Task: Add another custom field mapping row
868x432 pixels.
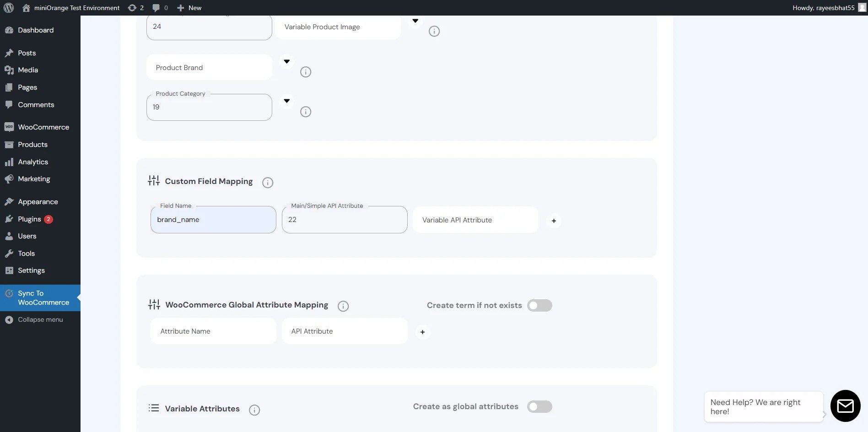Action: tap(554, 221)
